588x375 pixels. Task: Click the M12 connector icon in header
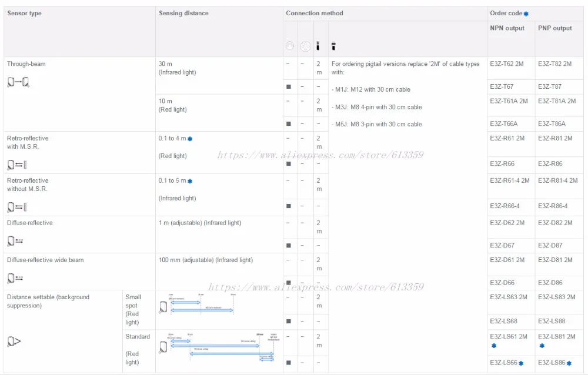tap(290, 46)
